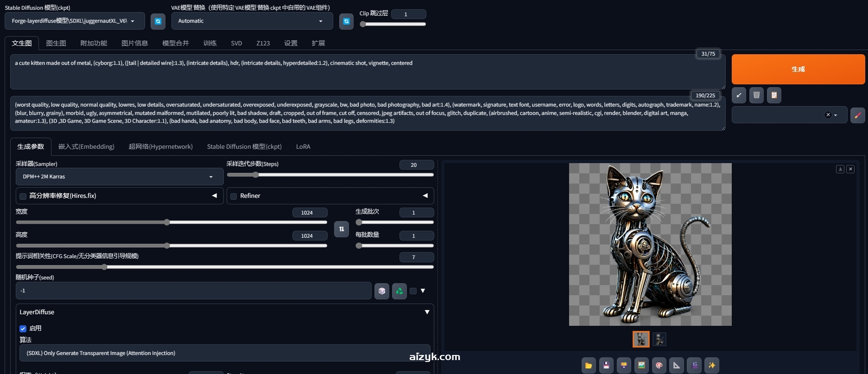Click the clipboard apply styles icon
This screenshot has height=374, width=868.
(x=774, y=95)
